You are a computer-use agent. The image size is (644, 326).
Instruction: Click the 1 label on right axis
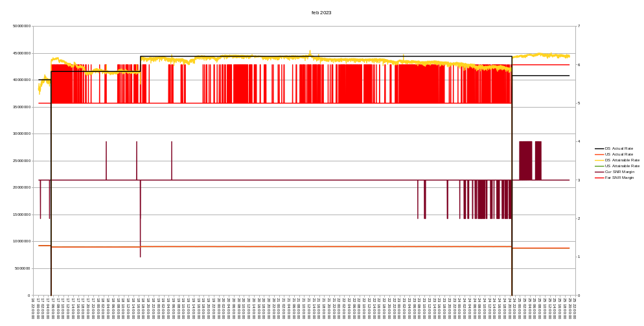579,257
